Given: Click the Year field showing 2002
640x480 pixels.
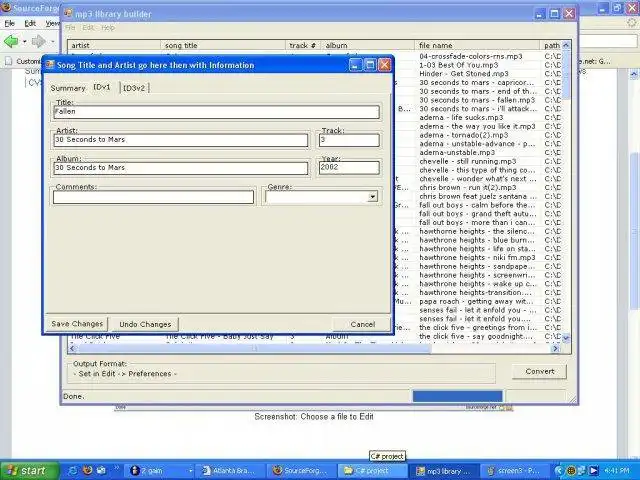Looking at the screenshot, I should click(x=349, y=168).
